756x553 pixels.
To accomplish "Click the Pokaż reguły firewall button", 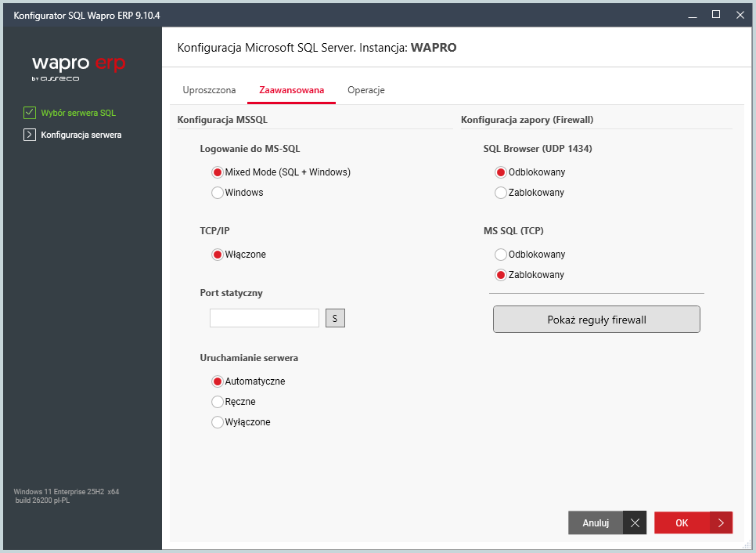I will click(596, 320).
